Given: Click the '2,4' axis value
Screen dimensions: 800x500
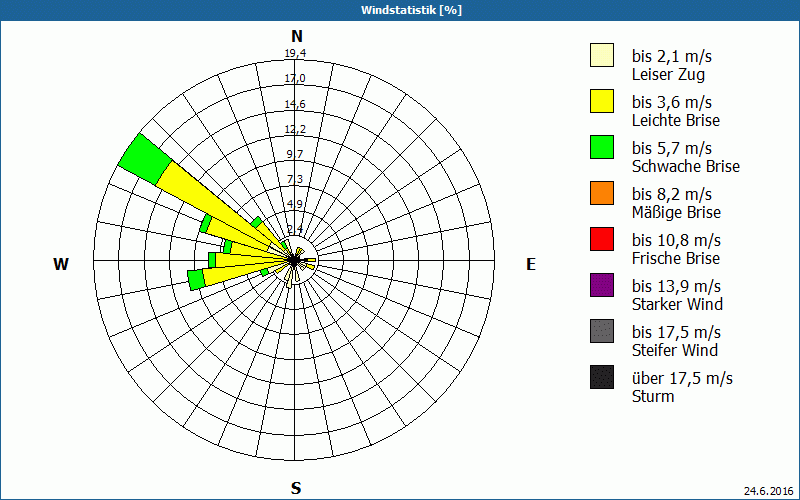Looking at the screenshot, I should pos(295,229).
